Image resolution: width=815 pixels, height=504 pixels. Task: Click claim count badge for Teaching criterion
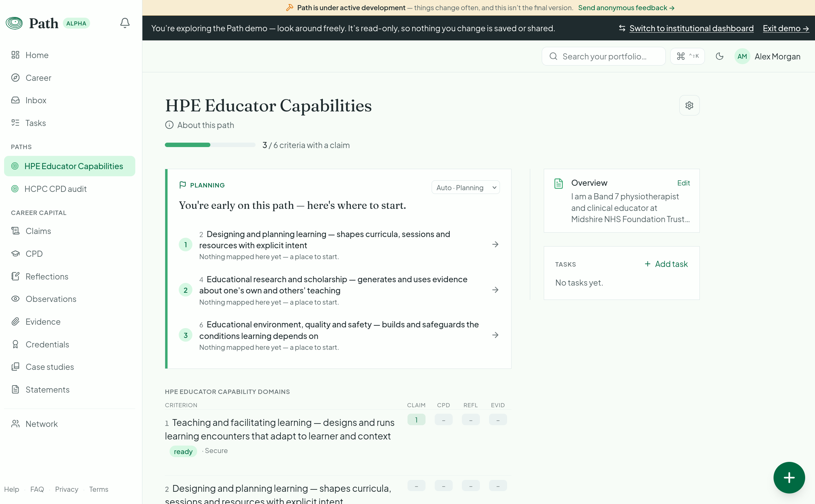pyautogui.click(x=416, y=420)
